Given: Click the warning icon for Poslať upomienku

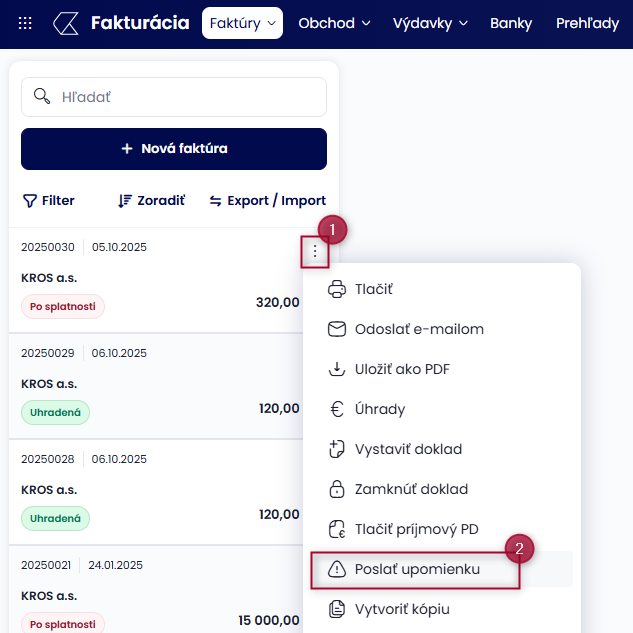Looking at the screenshot, I should (337, 569).
